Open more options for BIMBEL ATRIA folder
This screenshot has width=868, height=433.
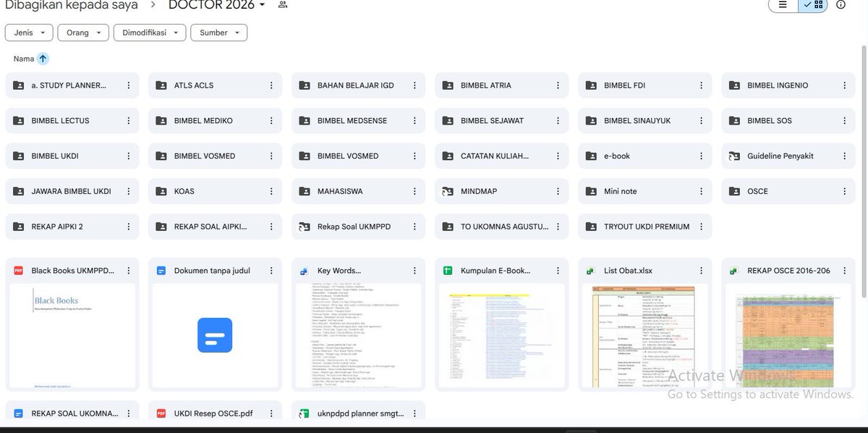(558, 85)
